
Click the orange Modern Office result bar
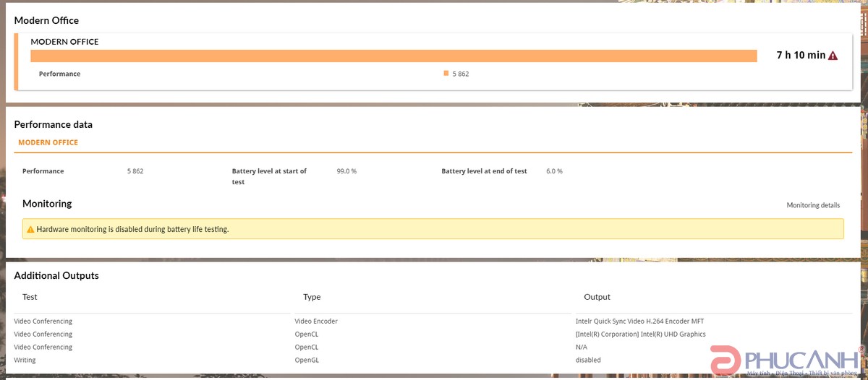(x=393, y=56)
